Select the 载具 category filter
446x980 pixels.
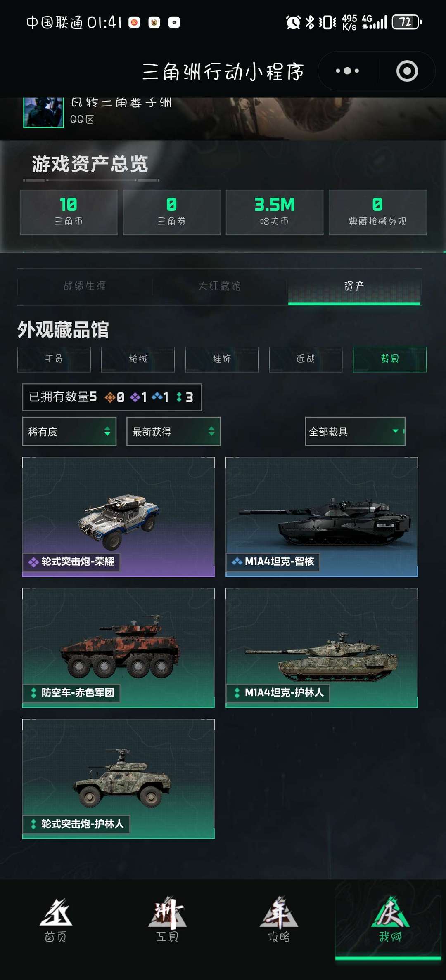coord(390,359)
